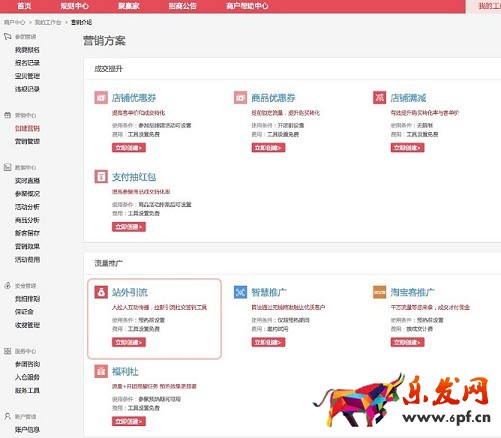Click 立即创建 under 福利社

[x=129, y=421]
